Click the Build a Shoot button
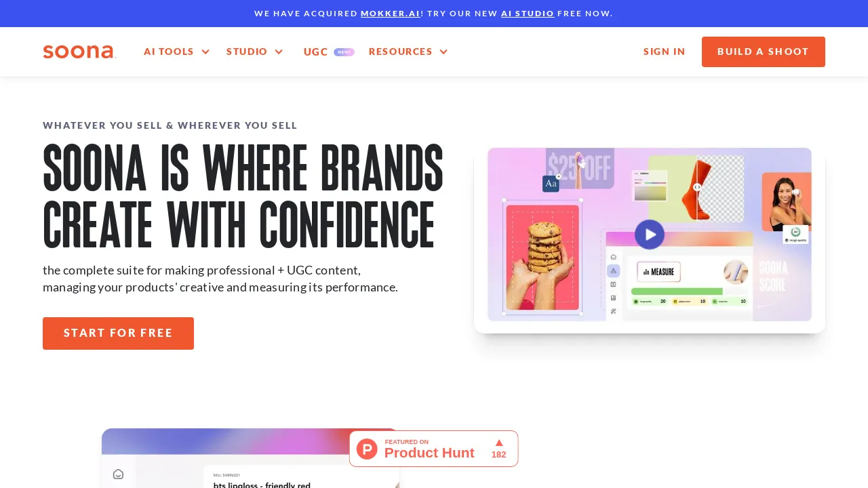Screen dimensions: 868x488 [764, 52]
